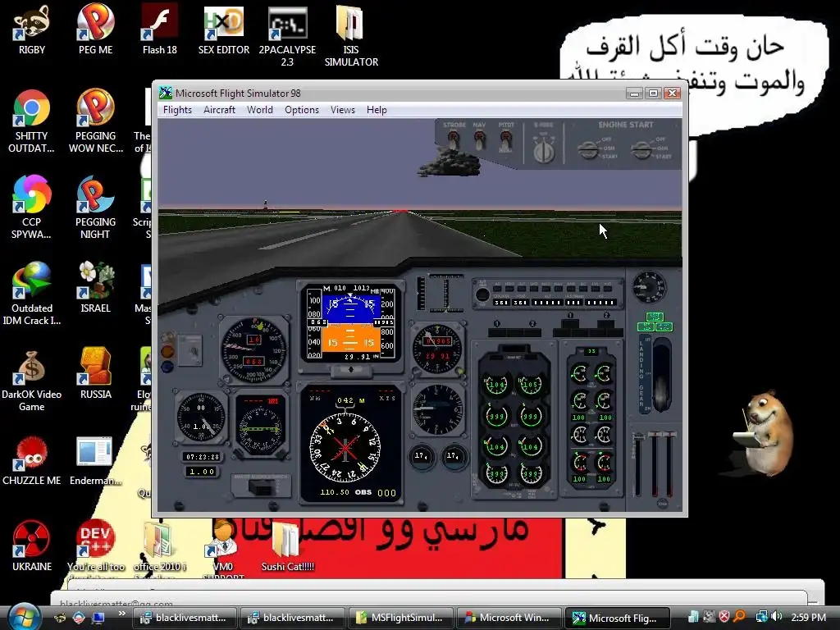Click the network monitors tray icon

pyautogui.click(x=761, y=617)
